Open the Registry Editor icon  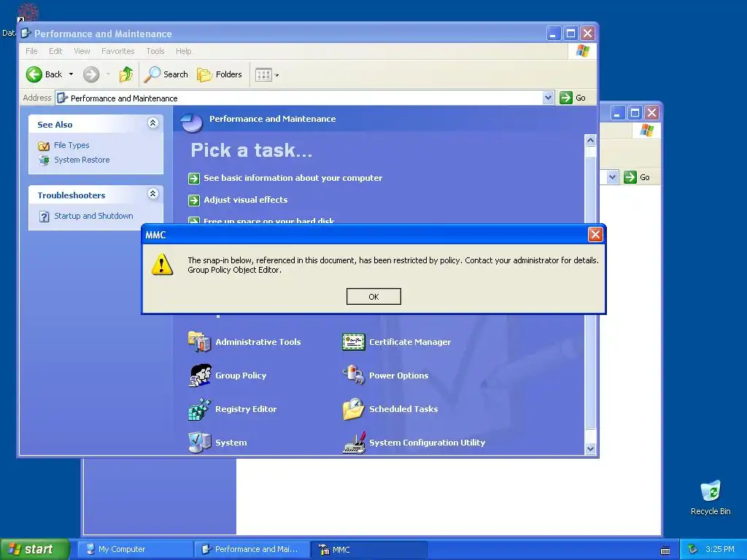click(x=199, y=409)
